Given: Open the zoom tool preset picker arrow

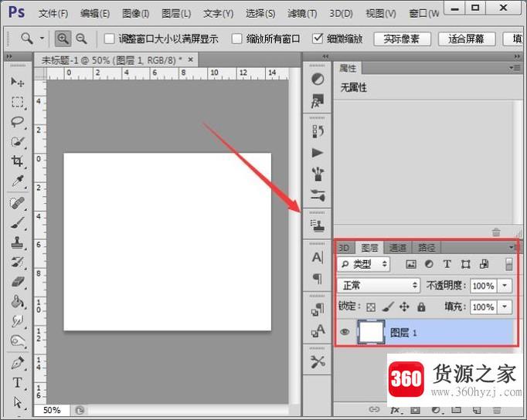Looking at the screenshot, I should point(42,39).
